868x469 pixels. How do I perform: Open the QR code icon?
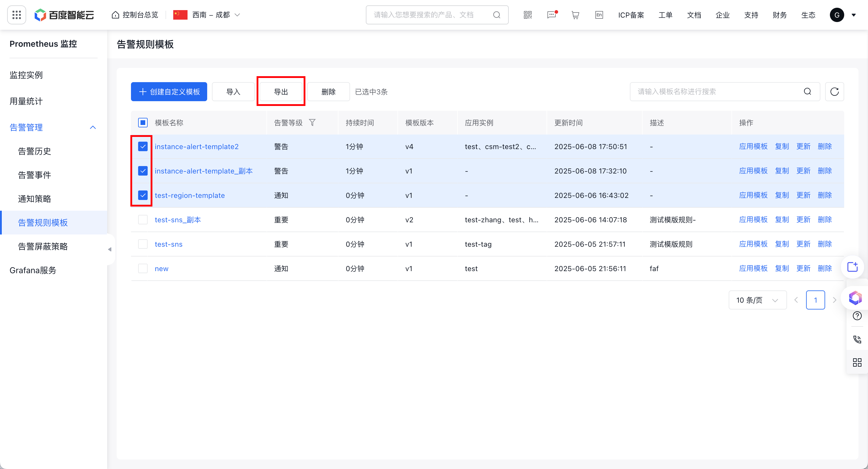[528, 15]
